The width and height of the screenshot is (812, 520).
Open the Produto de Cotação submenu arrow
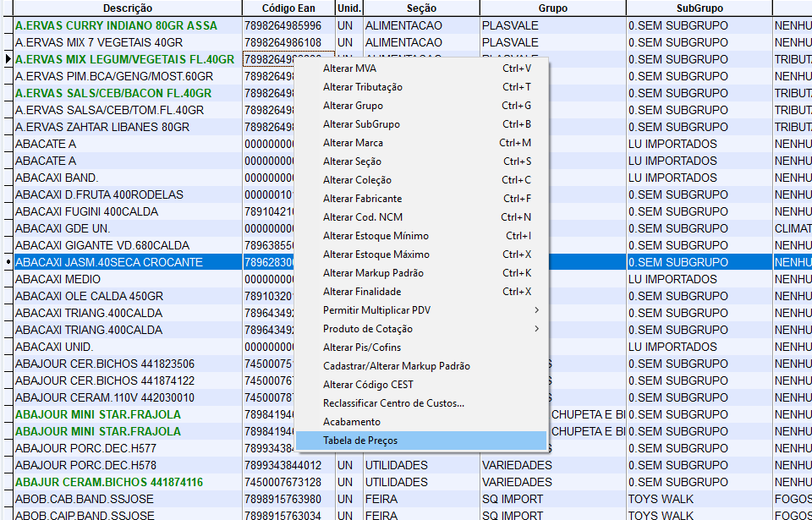(x=536, y=329)
